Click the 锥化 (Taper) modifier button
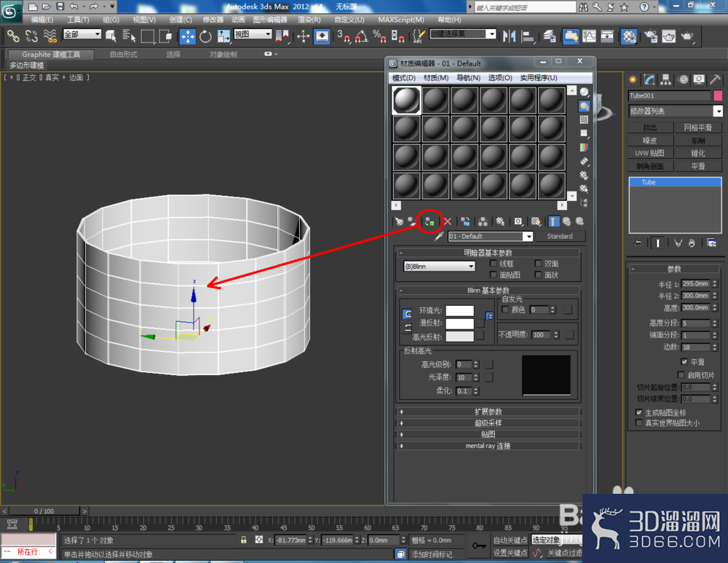728x563 pixels. (x=698, y=153)
